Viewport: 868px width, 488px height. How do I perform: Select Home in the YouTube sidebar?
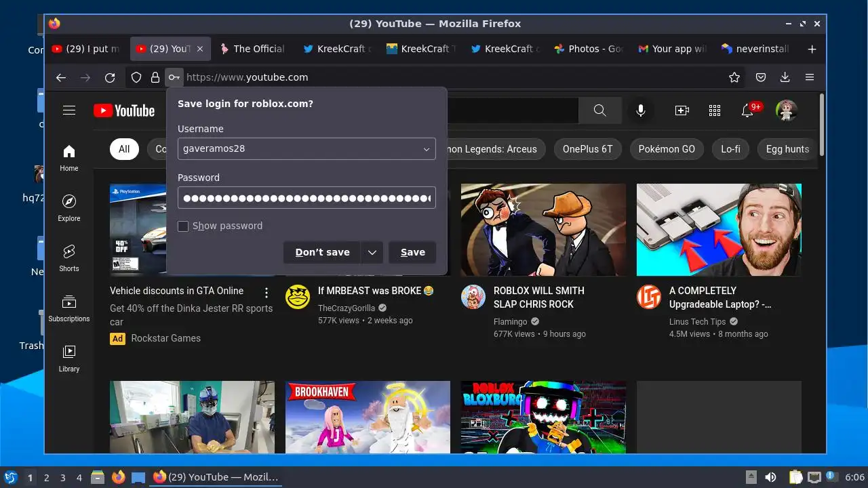(x=69, y=158)
